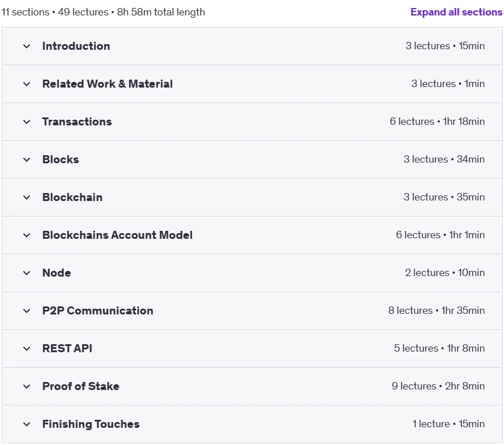Click '9 lectures • 2hr 8min' summary
This screenshot has width=504, height=445.
tap(438, 386)
